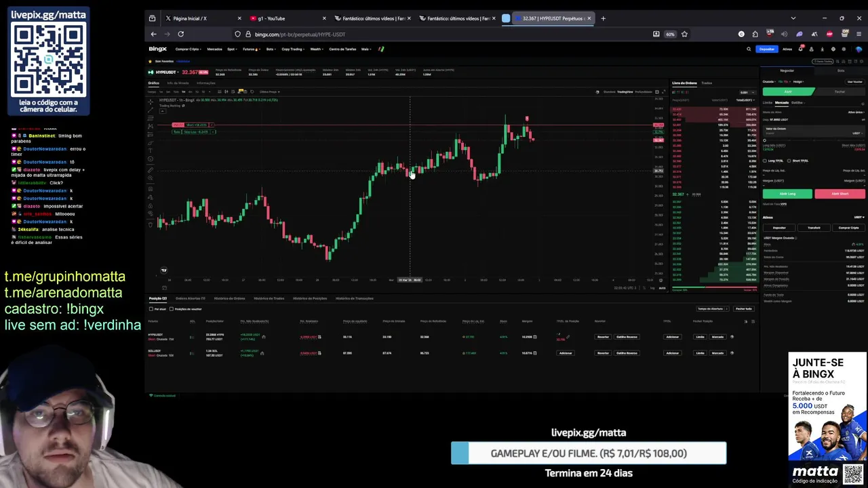Open Histórico de Ordens tab
The width and height of the screenshot is (868, 488).
click(x=229, y=298)
